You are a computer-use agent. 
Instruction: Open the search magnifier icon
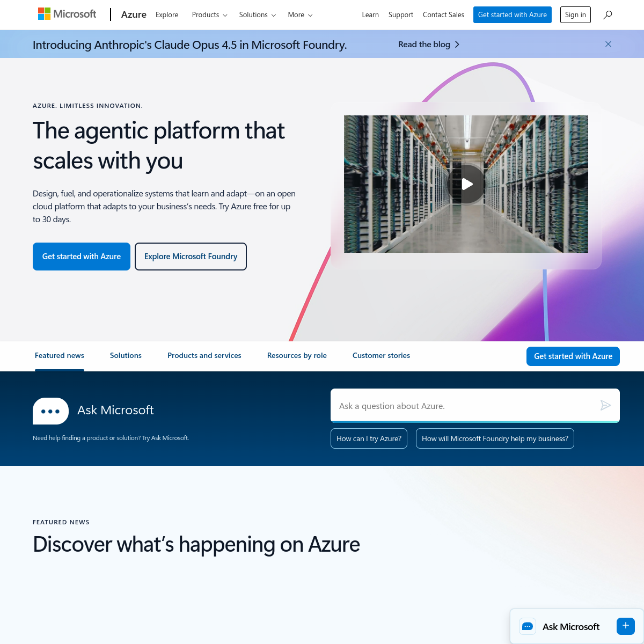tap(608, 15)
